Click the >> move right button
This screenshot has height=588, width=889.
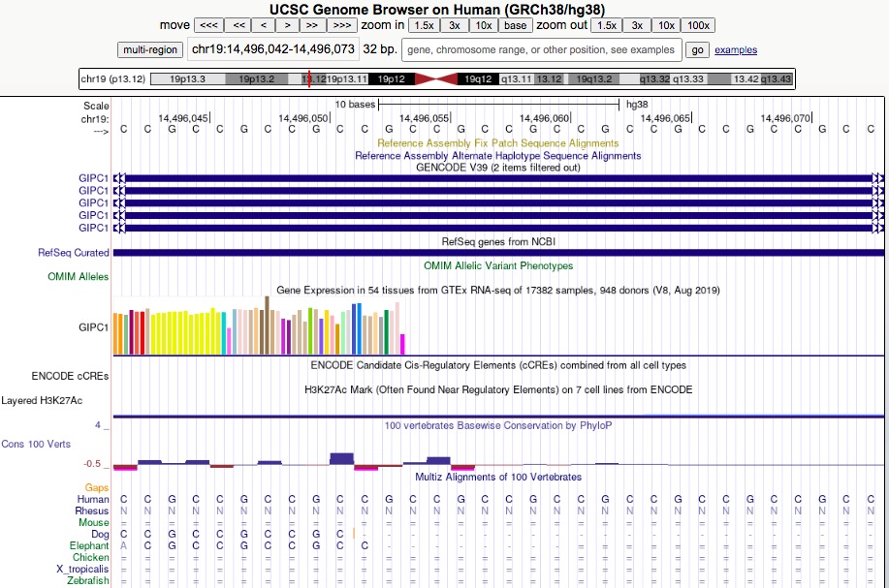[x=312, y=25]
